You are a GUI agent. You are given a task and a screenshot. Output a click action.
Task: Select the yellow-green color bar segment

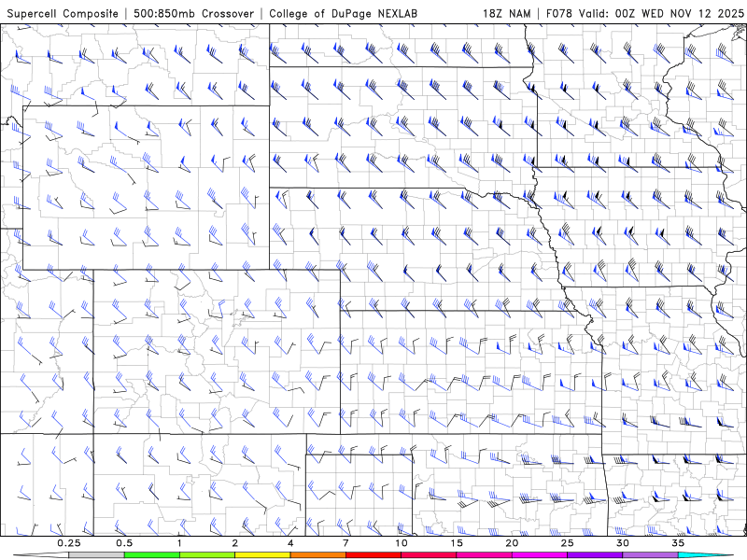point(207,555)
